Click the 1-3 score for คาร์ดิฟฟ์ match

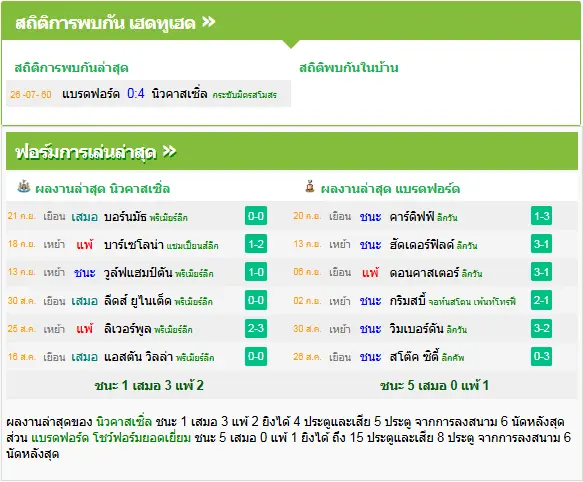541,216
